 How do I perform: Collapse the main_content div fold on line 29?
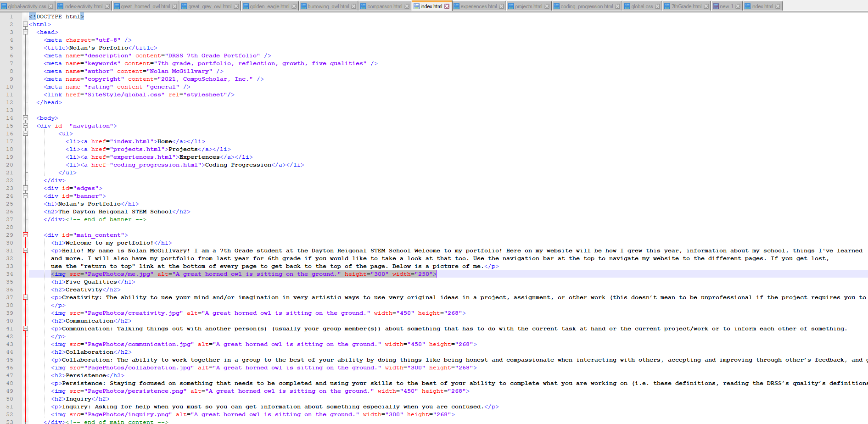(x=26, y=235)
